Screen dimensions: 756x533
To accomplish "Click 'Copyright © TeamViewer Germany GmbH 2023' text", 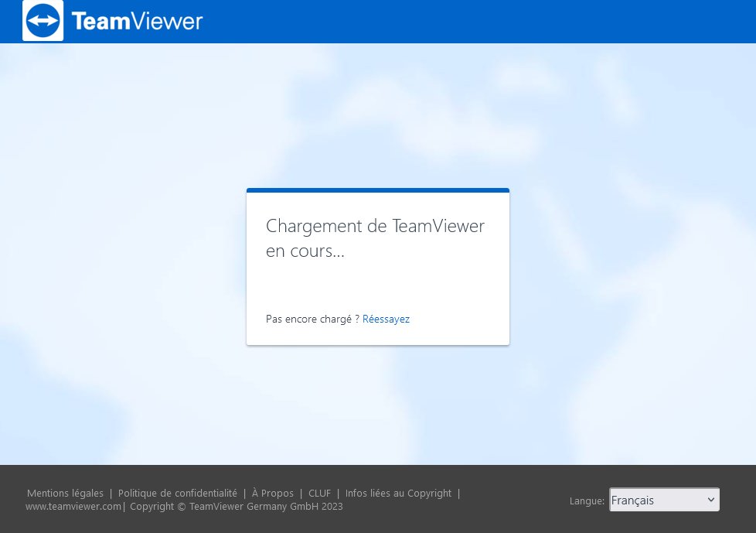I will 237,507.
